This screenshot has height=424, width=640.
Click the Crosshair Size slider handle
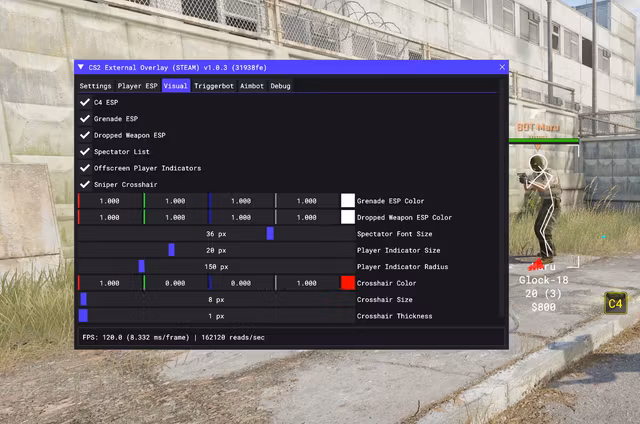[x=84, y=300]
